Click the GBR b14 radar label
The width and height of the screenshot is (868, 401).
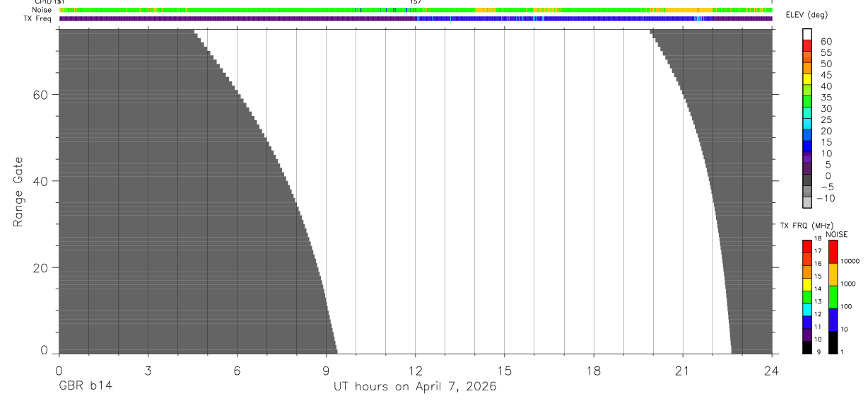point(85,386)
